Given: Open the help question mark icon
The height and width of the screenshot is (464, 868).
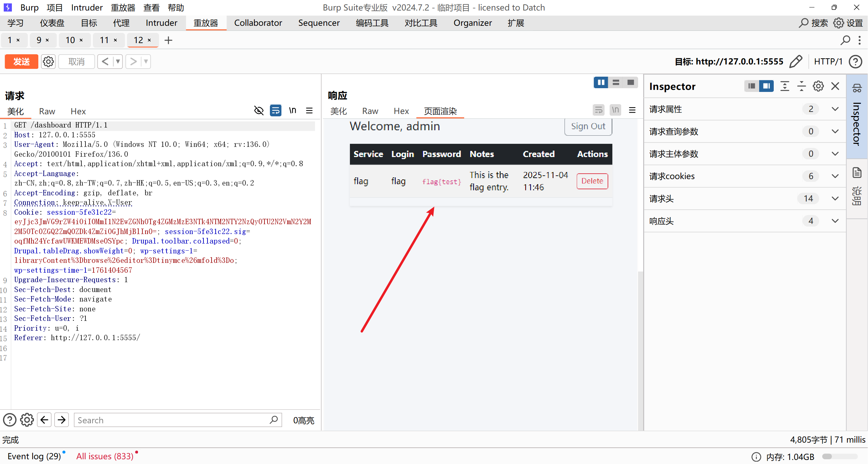Looking at the screenshot, I should pyautogui.click(x=855, y=62).
